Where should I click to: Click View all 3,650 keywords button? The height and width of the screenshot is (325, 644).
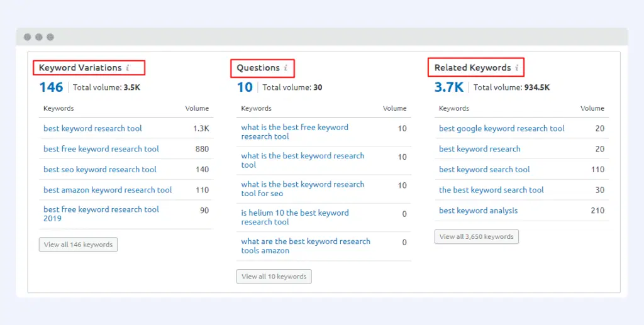tap(477, 237)
